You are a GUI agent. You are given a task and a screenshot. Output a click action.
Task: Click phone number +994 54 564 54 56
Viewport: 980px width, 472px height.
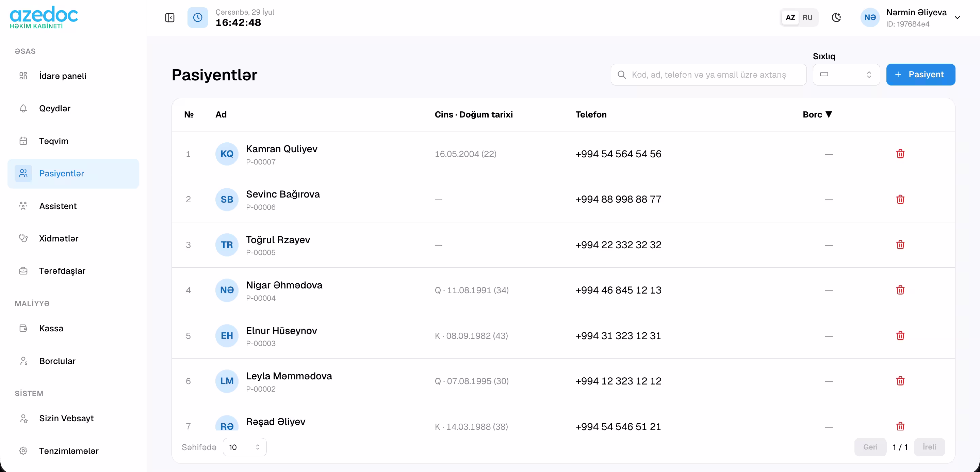coord(618,154)
